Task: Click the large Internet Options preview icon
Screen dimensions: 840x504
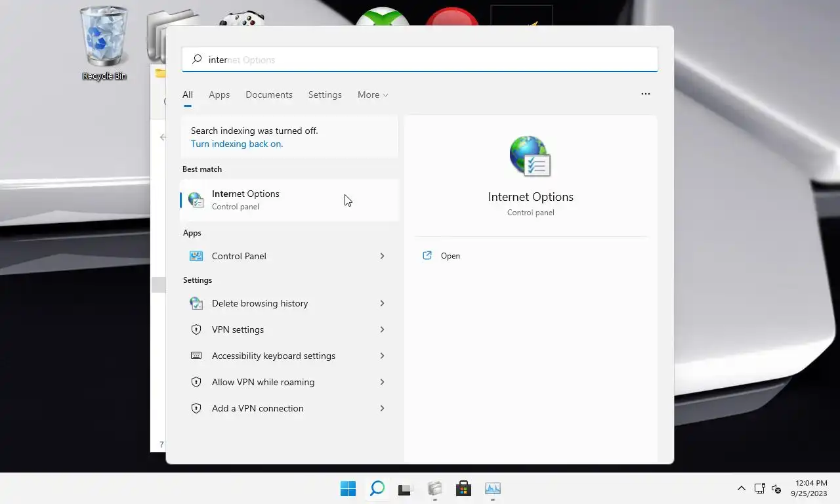Action: click(x=530, y=156)
